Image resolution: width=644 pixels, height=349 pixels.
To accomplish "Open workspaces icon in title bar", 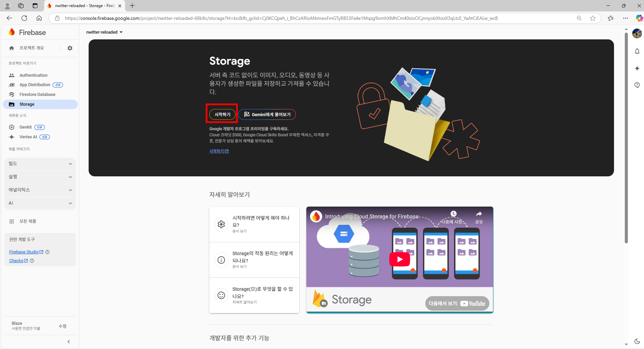I will click(x=21, y=6).
